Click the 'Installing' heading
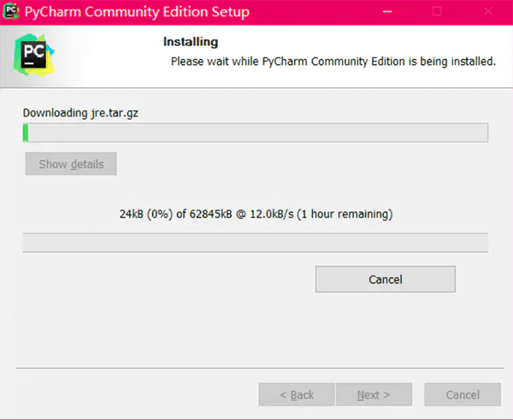The width and height of the screenshot is (513, 420). coord(191,42)
